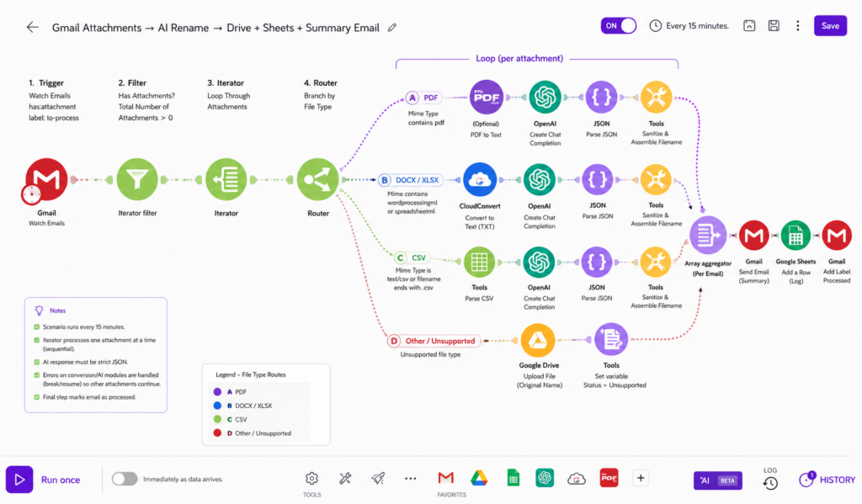Toggle 'Errors on conversion/AI modules' checkbox
862x504 pixels.
click(37, 375)
